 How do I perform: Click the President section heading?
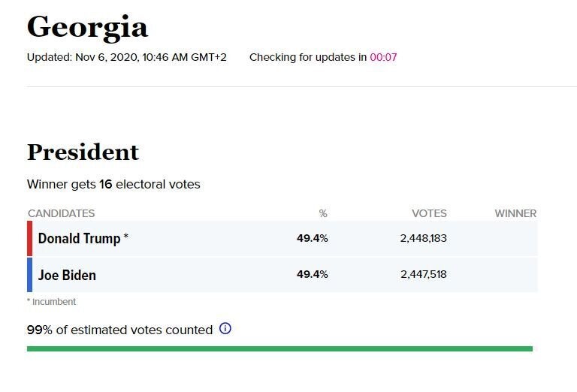83,152
